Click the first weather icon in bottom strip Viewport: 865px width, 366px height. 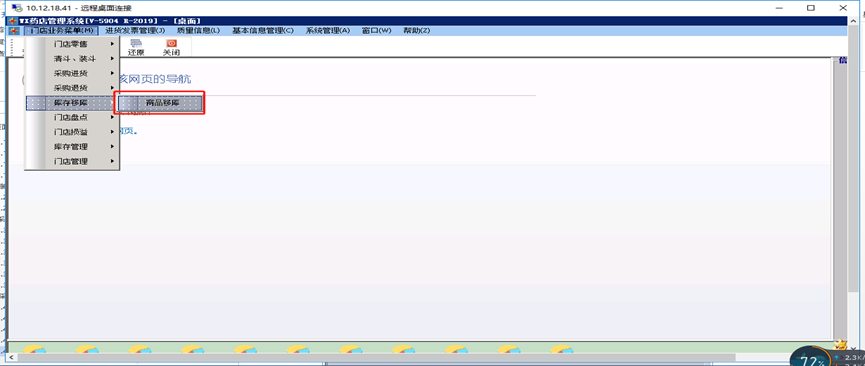36,349
